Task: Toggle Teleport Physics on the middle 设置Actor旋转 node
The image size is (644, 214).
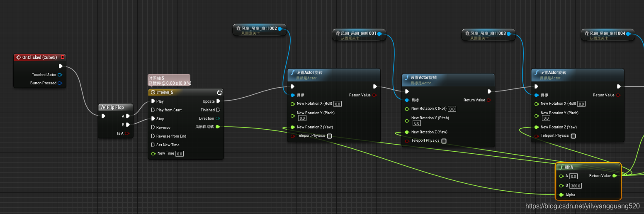Action: coord(444,141)
